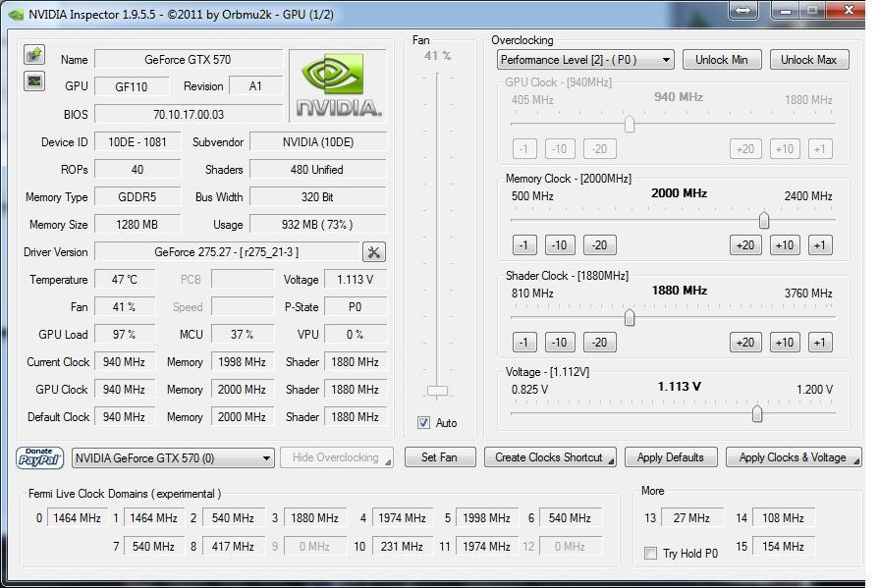Click the Set Fan button

point(440,457)
